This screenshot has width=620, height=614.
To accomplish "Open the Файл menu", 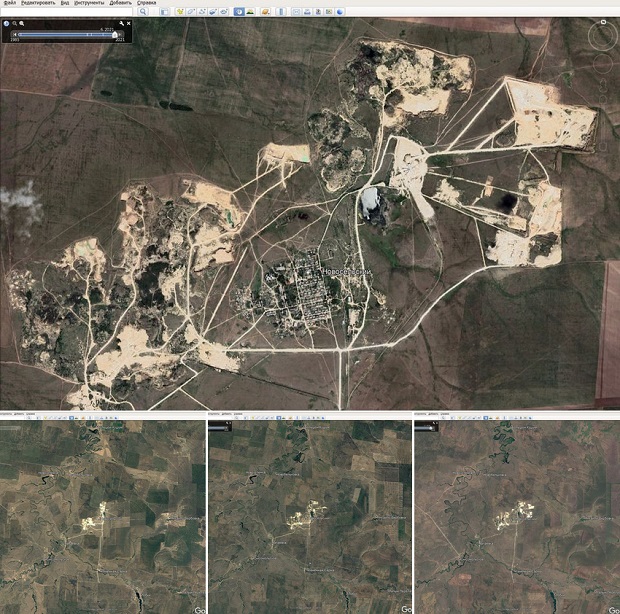I will (10, 3).
